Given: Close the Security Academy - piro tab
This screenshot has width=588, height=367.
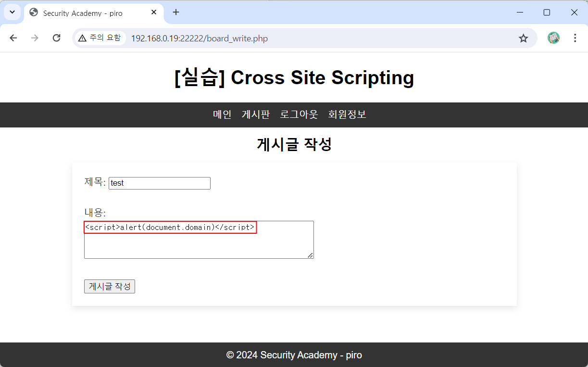Looking at the screenshot, I should [x=154, y=13].
